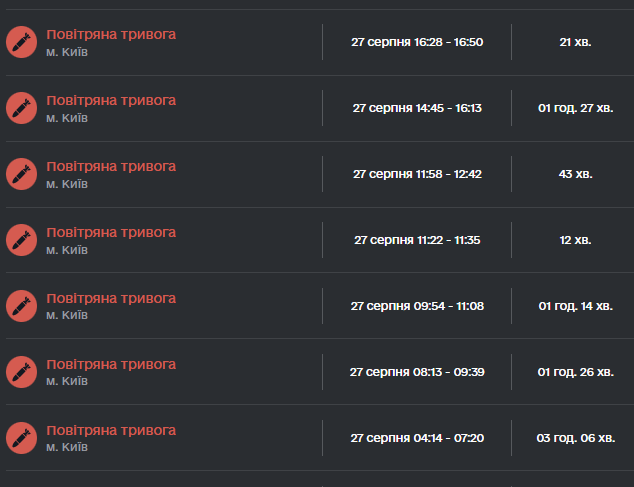Click the missile icon for the 04:14 alert

click(21, 438)
